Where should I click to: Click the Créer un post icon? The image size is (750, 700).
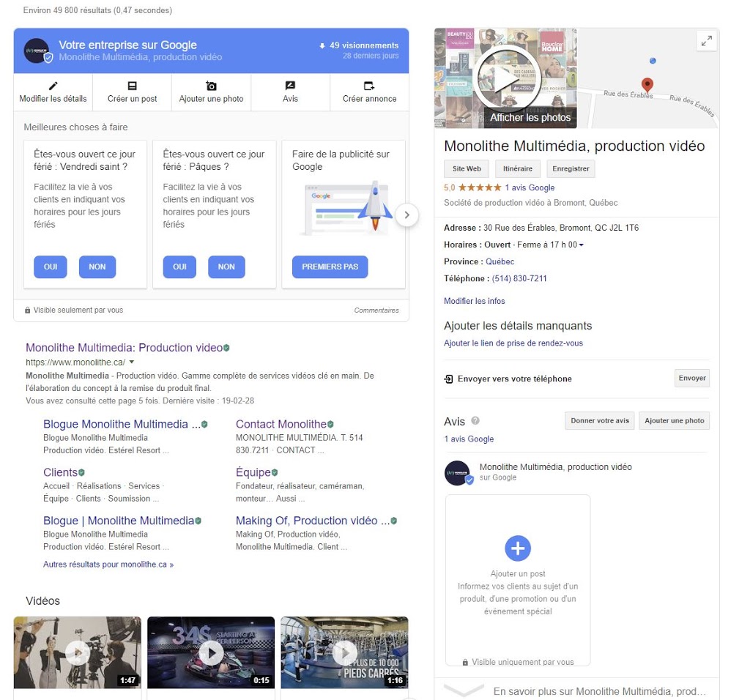point(132,86)
